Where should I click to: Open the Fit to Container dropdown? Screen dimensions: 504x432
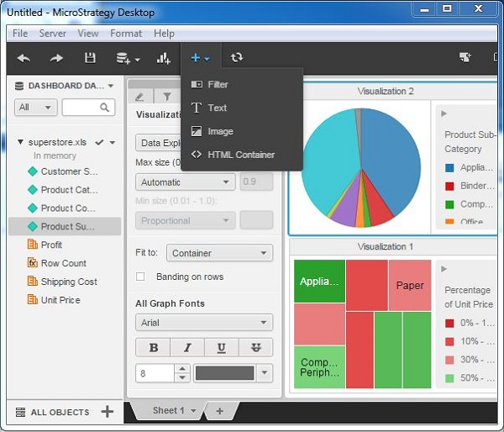(x=219, y=253)
